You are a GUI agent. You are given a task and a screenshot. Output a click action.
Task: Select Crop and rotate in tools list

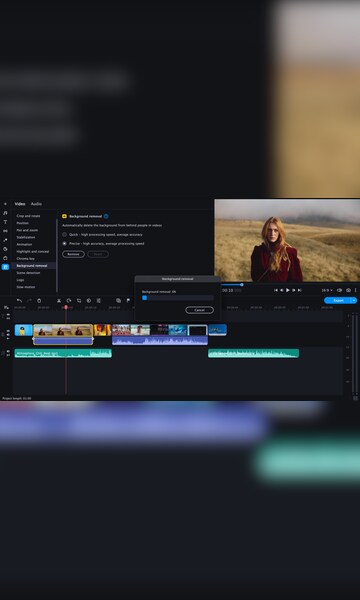(28, 216)
